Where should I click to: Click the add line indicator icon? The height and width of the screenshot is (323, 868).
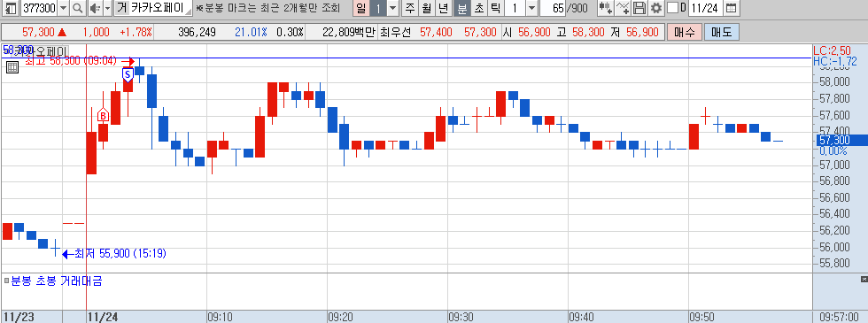click(623, 8)
